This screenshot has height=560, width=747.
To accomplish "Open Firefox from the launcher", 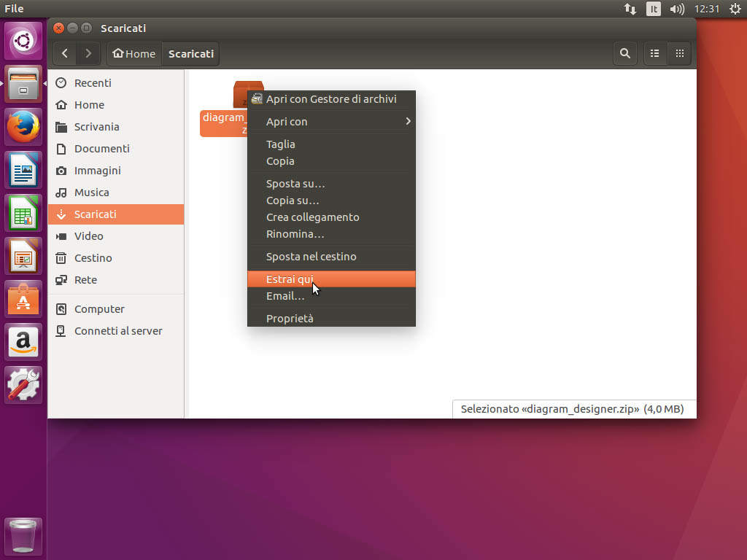I will (x=24, y=128).
